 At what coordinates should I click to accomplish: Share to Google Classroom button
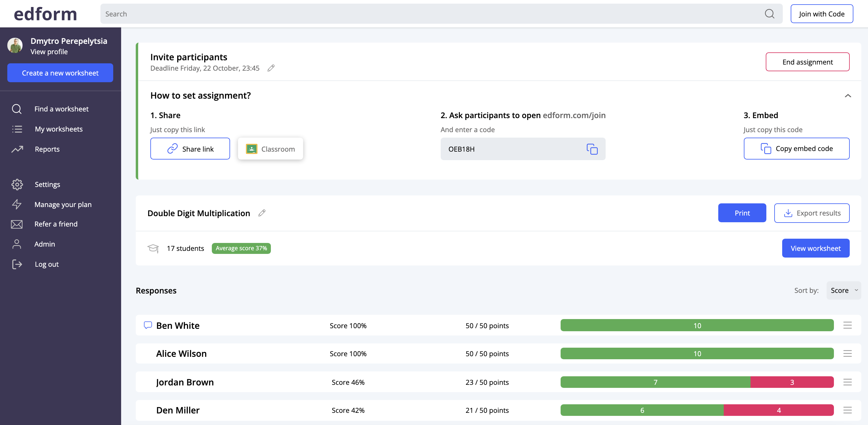tap(270, 149)
